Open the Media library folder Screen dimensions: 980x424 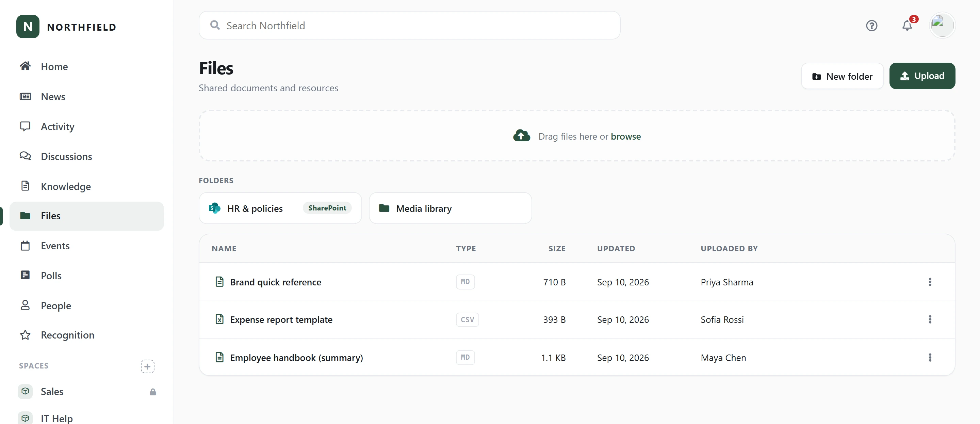click(x=450, y=208)
